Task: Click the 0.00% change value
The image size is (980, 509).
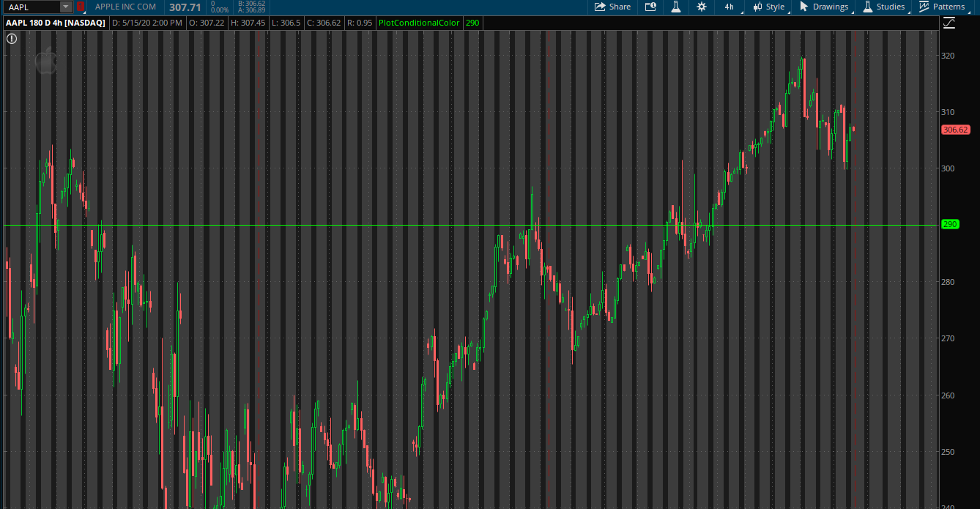Action: click(x=219, y=10)
